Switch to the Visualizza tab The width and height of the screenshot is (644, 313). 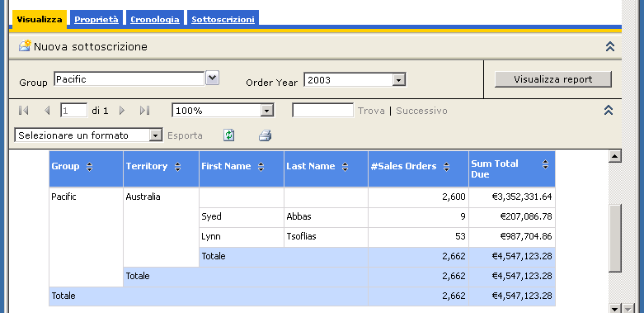[x=40, y=19]
